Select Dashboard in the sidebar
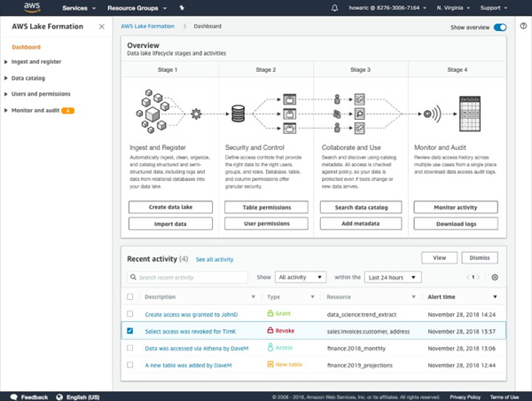The height and width of the screenshot is (401, 532). click(x=26, y=47)
